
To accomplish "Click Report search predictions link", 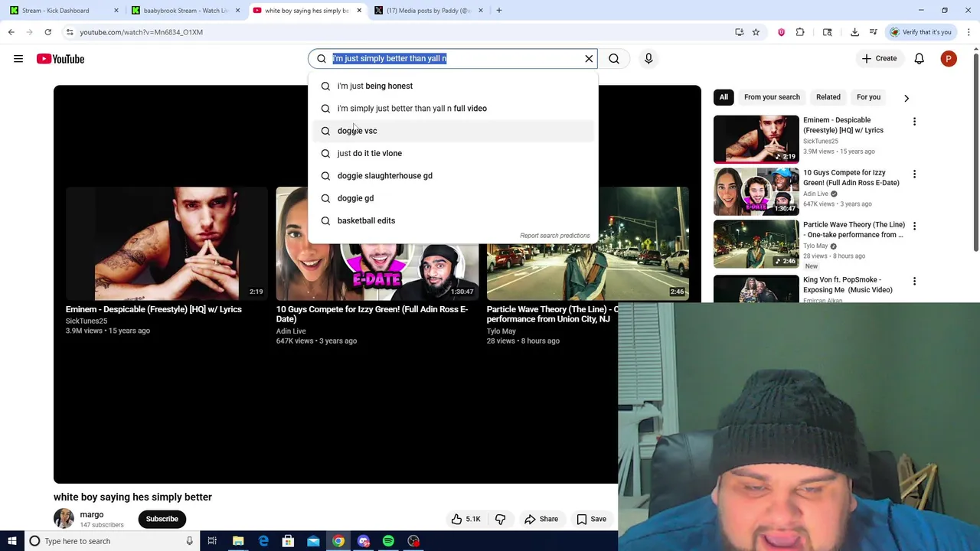I will (x=555, y=236).
